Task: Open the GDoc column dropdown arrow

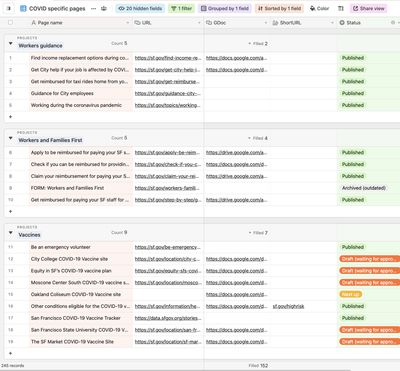Action: click(x=266, y=23)
